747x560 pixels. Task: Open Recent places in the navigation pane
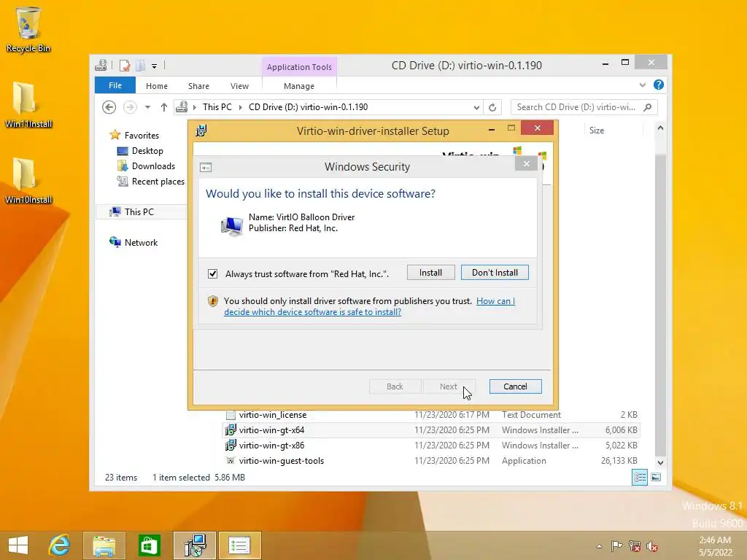coord(158,181)
